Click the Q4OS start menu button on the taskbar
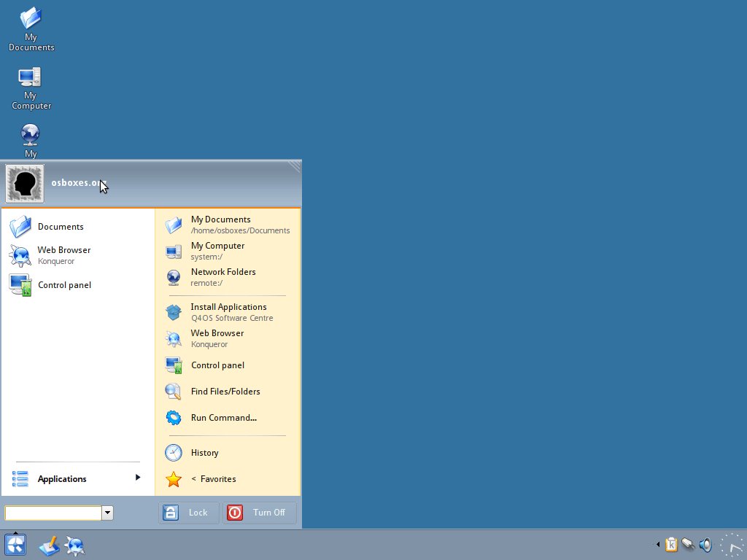Image resolution: width=747 pixels, height=560 pixels. click(15, 545)
